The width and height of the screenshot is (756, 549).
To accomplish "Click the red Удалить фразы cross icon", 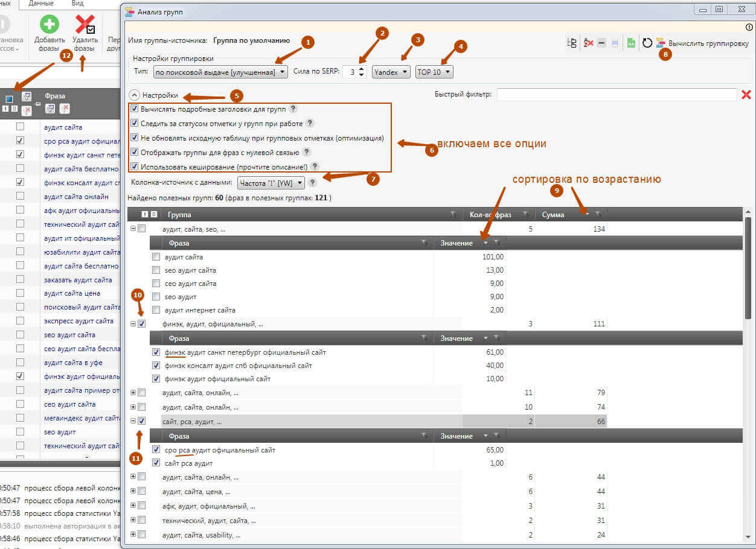I will pos(85,24).
